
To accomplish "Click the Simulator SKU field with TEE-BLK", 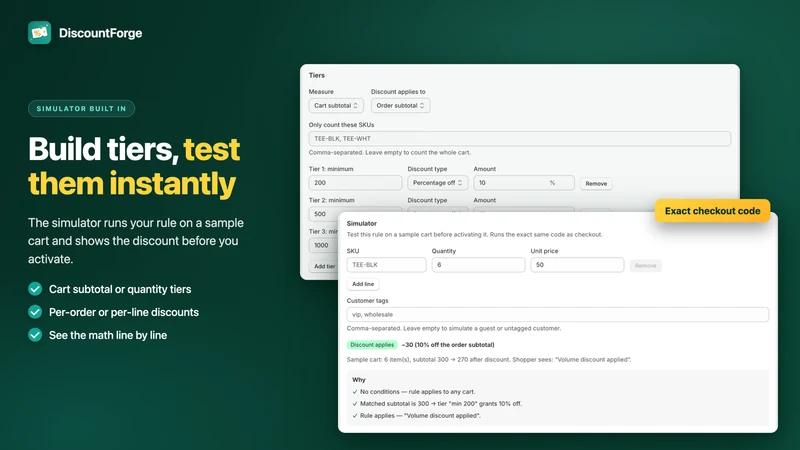I will point(386,265).
